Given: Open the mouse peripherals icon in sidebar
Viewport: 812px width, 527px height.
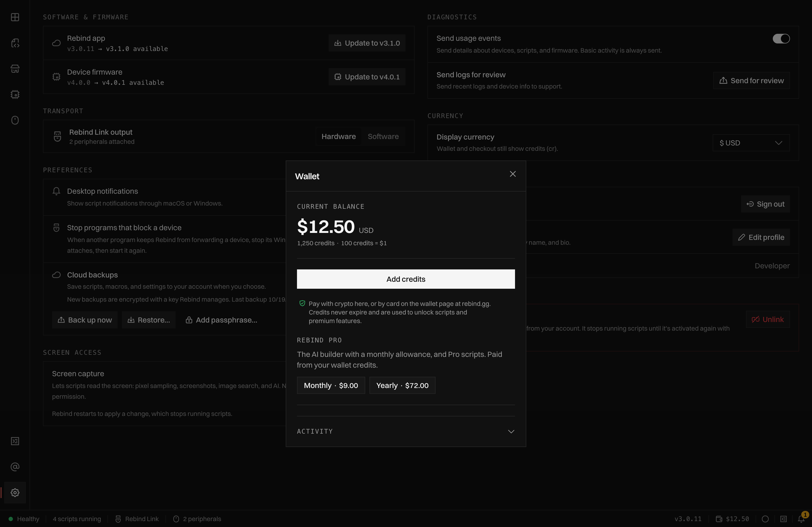Looking at the screenshot, I should tap(15, 120).
